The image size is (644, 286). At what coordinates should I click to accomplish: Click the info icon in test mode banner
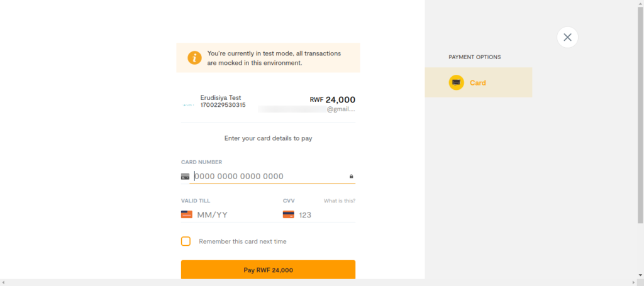[x=195, y=58]
